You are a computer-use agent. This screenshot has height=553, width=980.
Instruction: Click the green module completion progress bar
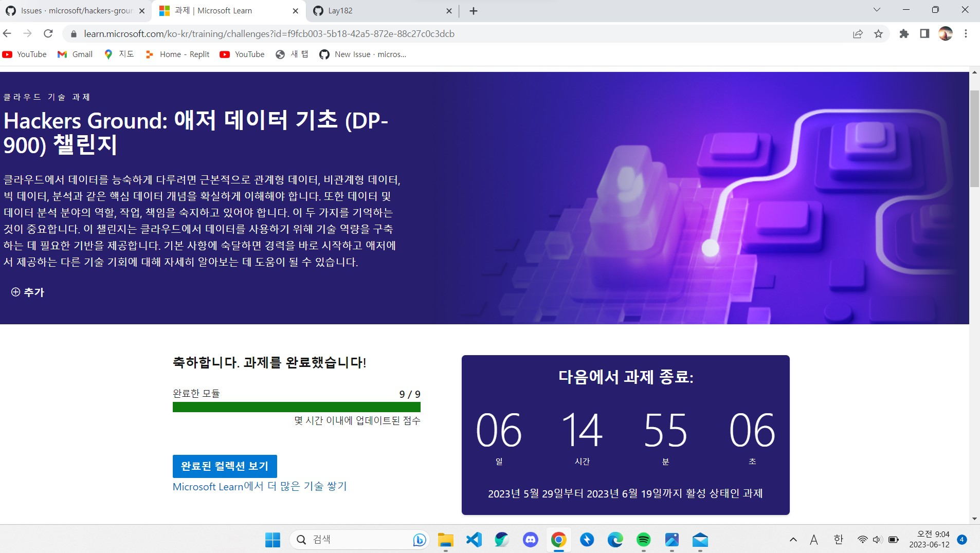point(296,407)
